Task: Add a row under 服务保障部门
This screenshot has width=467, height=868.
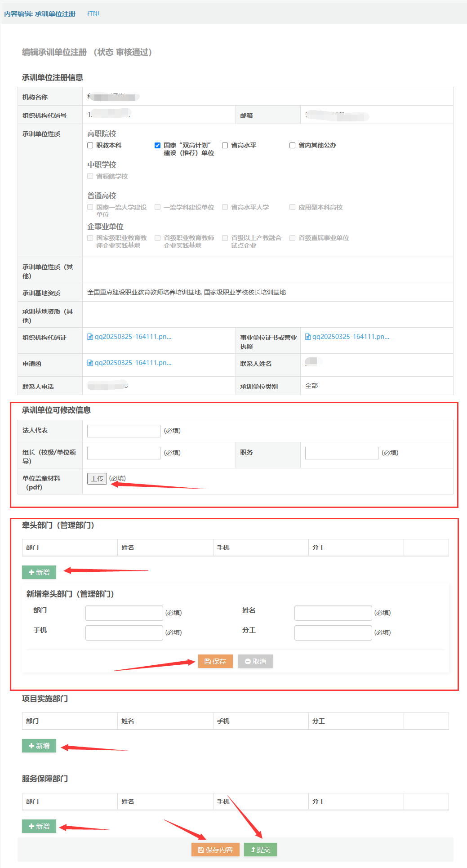Action: [x=39, y=826]
